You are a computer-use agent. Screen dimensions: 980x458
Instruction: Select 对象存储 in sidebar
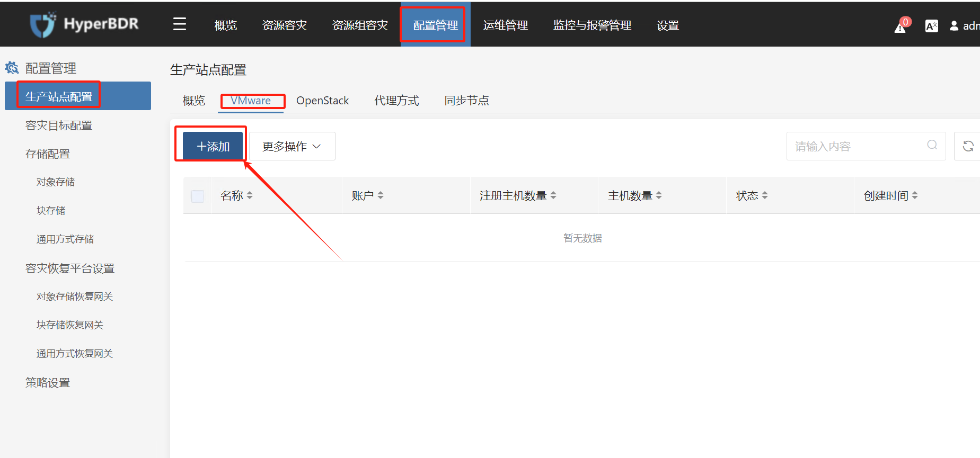pyautogui.click(x=56, y=182)
